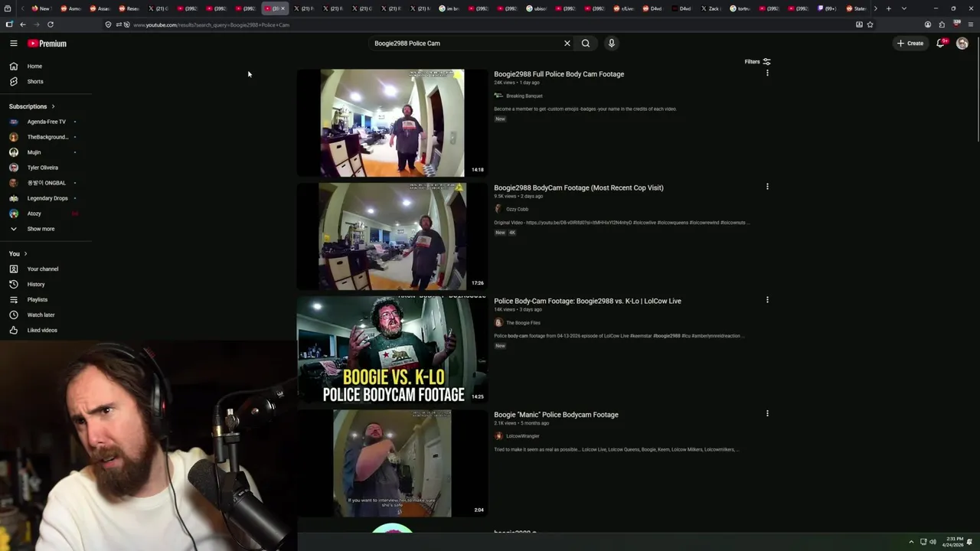Image resolution: width=980 pixels, height=551 pixels.
Task: Open more options for Most Recent Cop Visit video
Action: tap(767, 187)
